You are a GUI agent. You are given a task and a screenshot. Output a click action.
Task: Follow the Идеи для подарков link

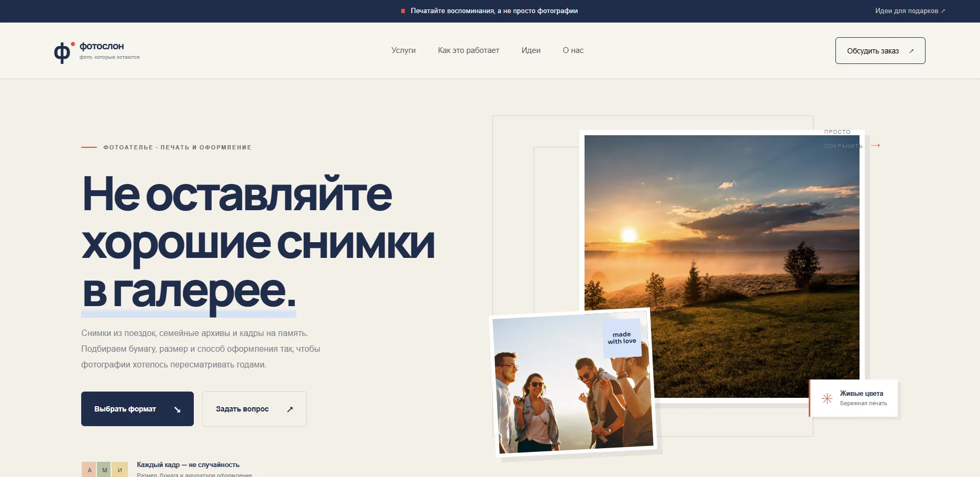tap(910, 11)
